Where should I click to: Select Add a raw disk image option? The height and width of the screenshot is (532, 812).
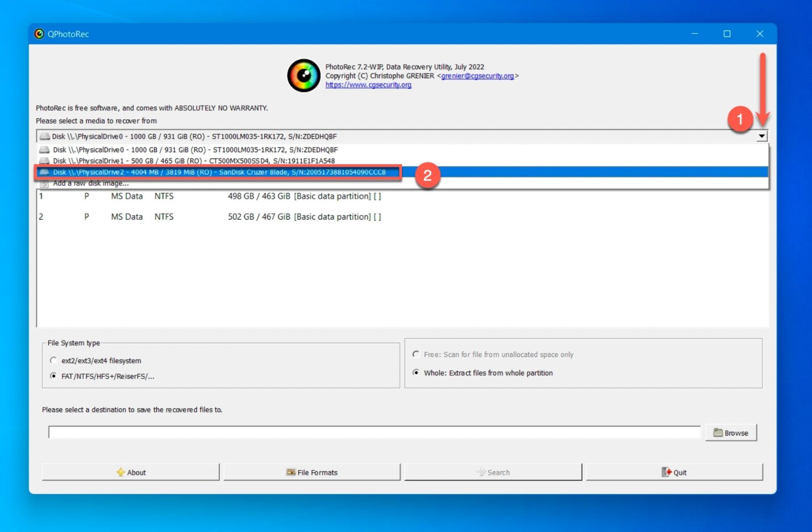(x=90, y=184)
